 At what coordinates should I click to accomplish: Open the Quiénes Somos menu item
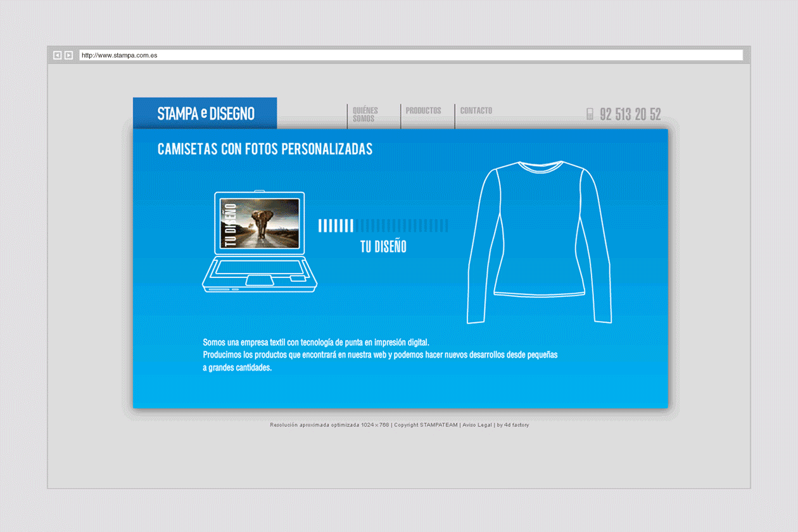pyautogui.click(x=365, y=115)
